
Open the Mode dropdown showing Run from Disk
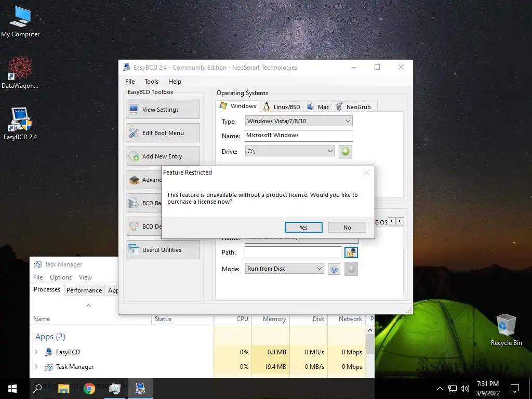coord(284,269)
